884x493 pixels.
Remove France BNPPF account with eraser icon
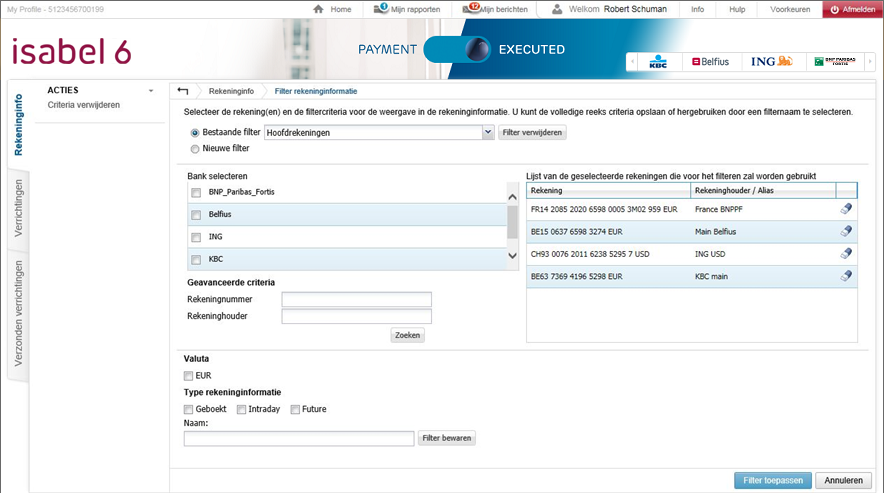[846, 209]
